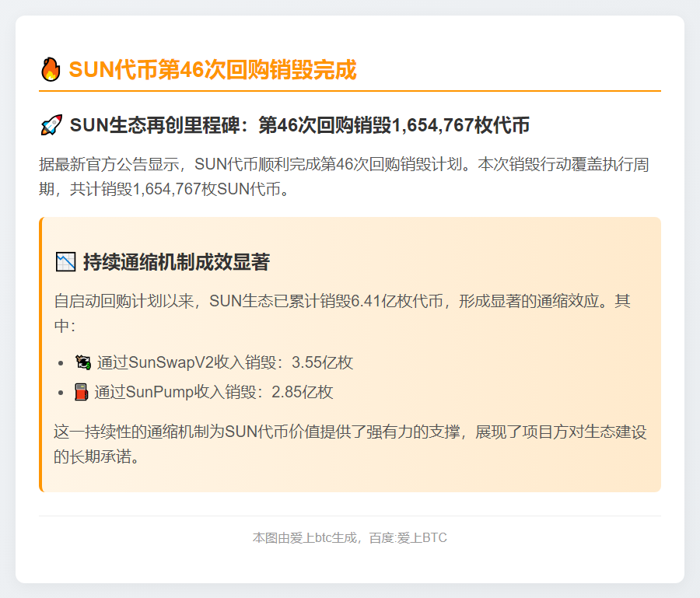Viewport: 700px width, 598px height.
Task: Click the orange title "SUN代币第46次回购销毁完成"
Action: [212, 70]
